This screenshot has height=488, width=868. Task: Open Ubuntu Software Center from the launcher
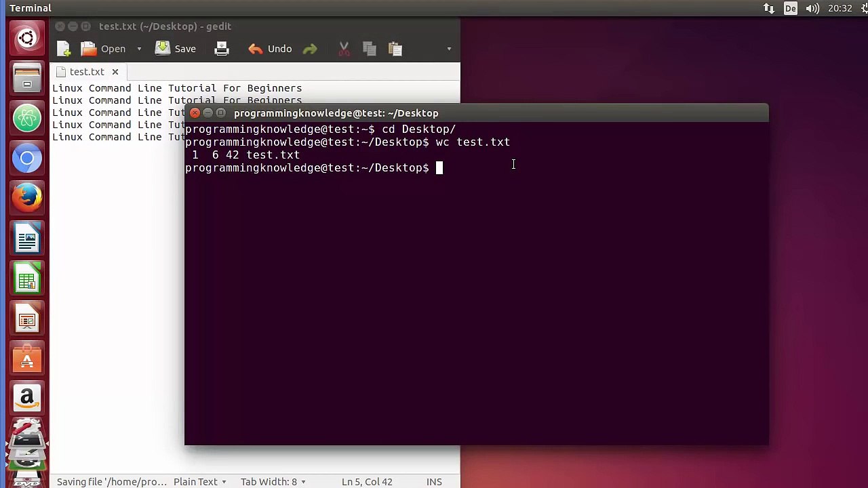click(x=27, y=359)
